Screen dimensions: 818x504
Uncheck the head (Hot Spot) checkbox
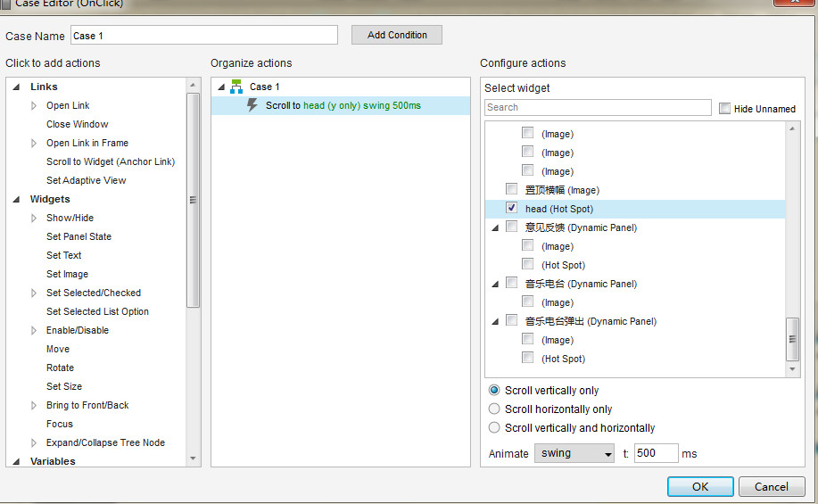(511, 208)
